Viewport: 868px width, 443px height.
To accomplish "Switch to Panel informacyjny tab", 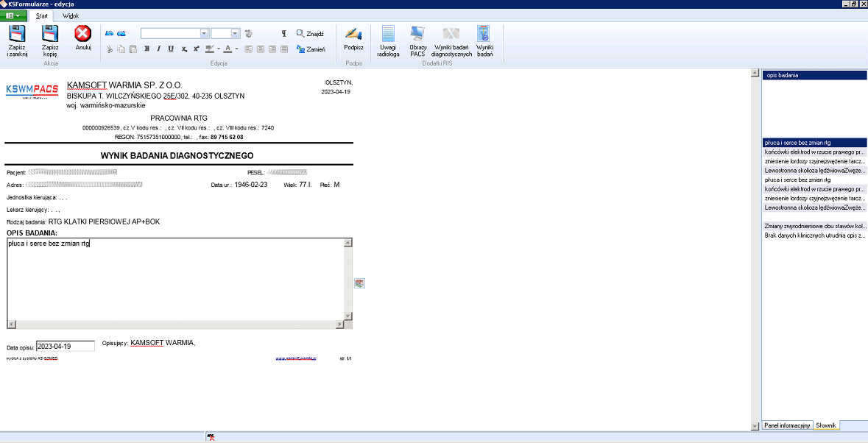I will coord(787,425).
